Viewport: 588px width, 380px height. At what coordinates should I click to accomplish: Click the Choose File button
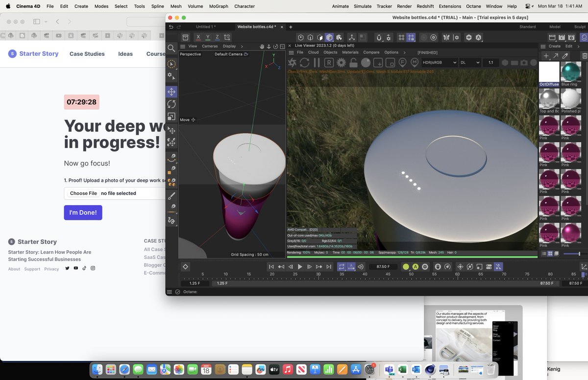(83, 193)
